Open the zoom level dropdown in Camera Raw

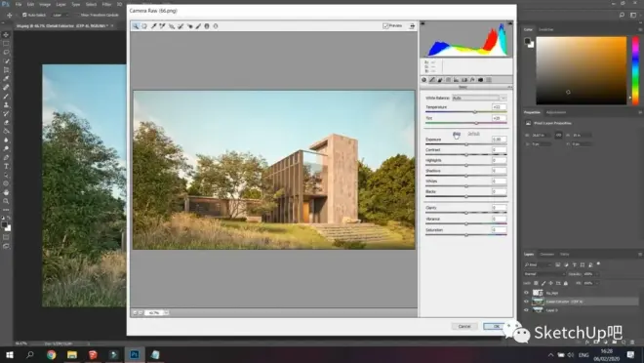(x=166, y=312)
